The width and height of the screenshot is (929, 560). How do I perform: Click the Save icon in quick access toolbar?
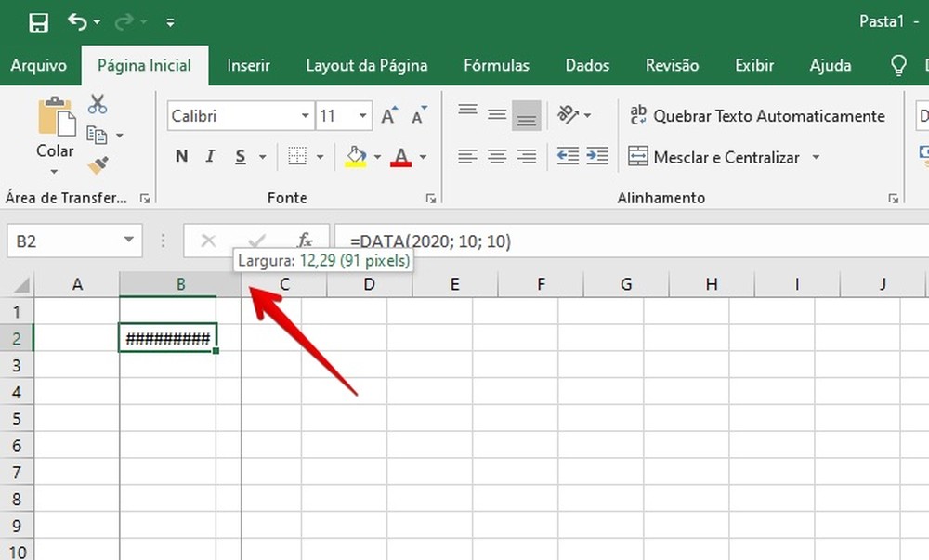38,22
